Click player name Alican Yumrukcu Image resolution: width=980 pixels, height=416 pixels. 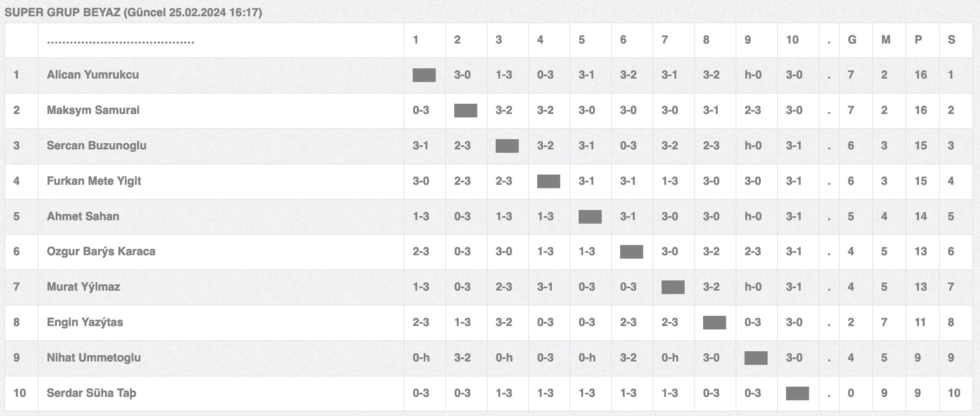[93, 74]
